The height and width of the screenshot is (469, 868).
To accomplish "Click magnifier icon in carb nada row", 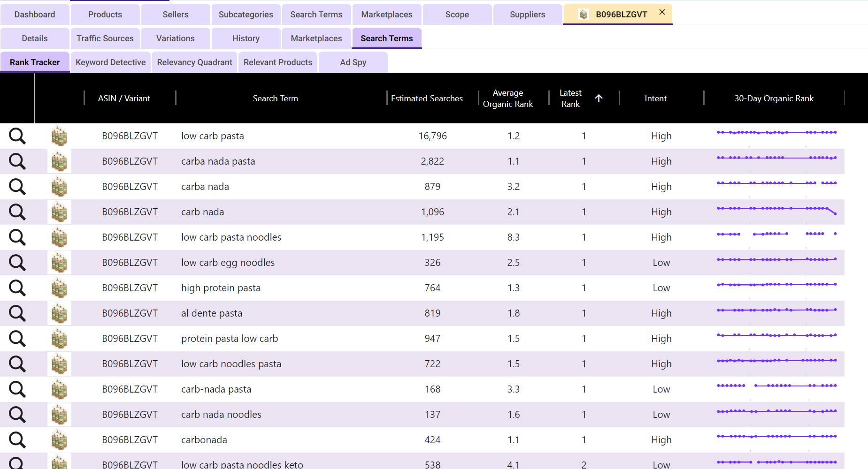I will [17, 212].
